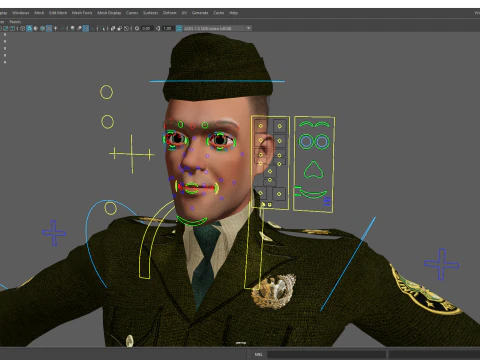The width and height of the screenshot is (480, 360).
Task: Select the right eyebrow curve in face GUI
Action: [322, 124]
